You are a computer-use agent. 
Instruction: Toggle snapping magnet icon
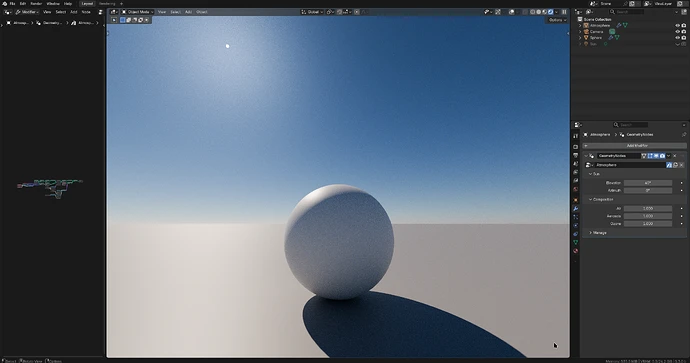pos(339,12)
